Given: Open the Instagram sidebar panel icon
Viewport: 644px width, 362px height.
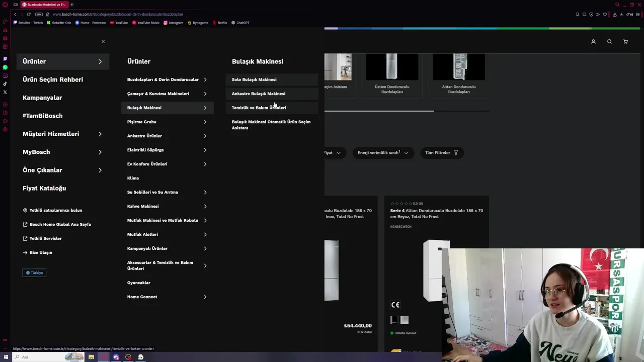Looking at the screenshot, I should pos(5,75).
